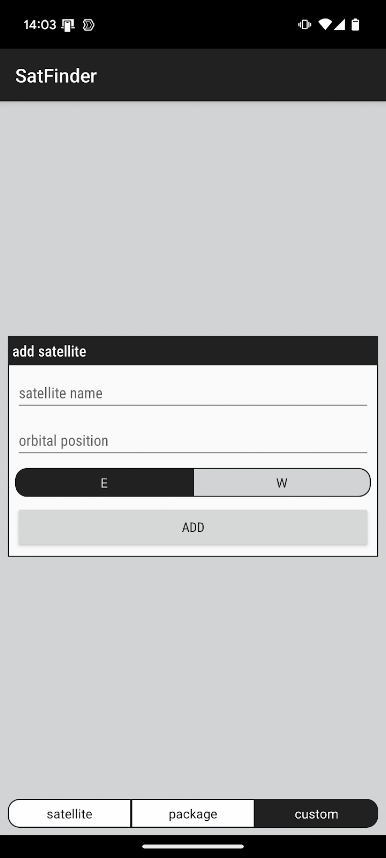Tap the 14:03 clock in status bar
Screen dimensions: 386x858
[x=39, y=25]
